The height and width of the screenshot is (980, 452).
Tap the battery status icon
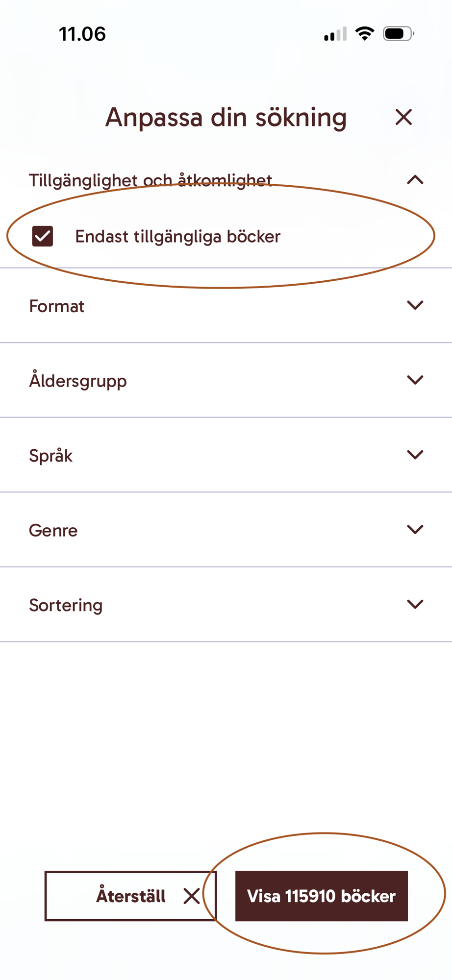pos(398,34)
